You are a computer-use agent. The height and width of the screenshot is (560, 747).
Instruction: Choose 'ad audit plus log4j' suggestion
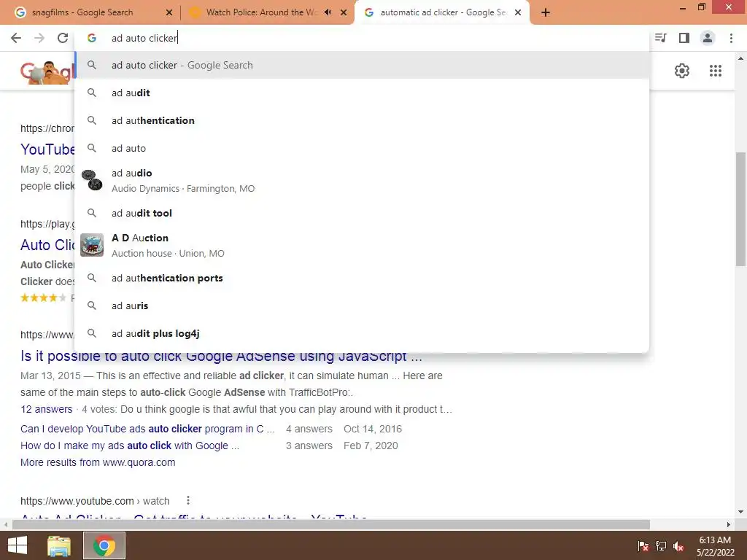(x=362, y=333)
